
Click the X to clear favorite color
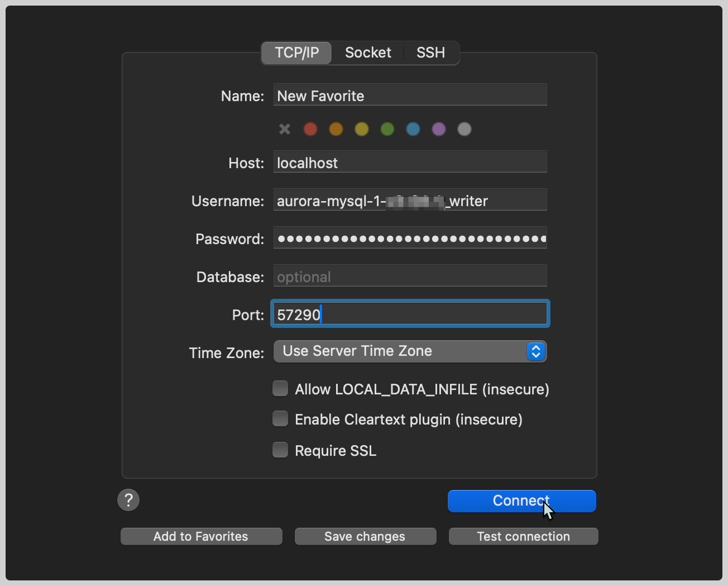285,129
